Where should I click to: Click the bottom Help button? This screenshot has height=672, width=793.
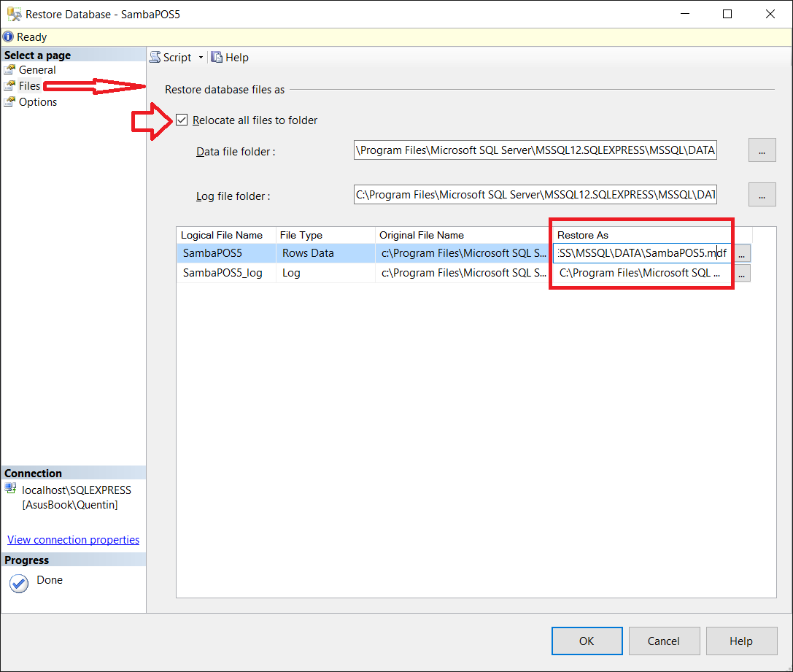click(x=740, y=641)
